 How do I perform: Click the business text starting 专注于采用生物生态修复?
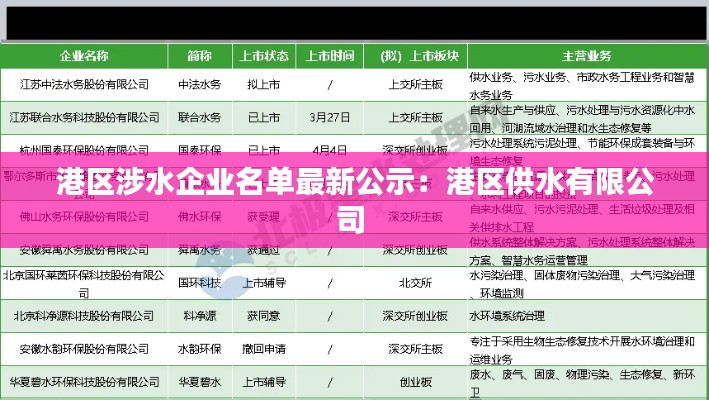[582, 350]
